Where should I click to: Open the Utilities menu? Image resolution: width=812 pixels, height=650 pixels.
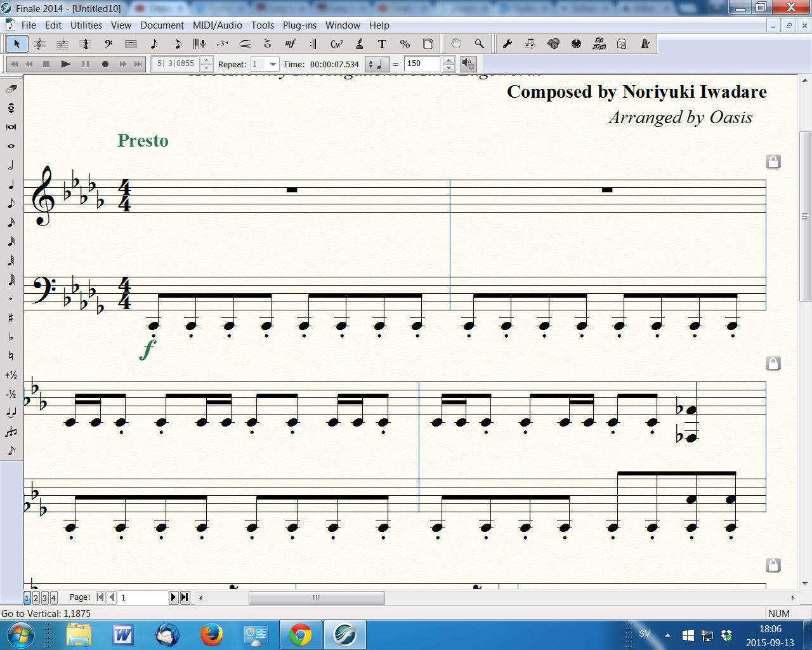(86, 25)
